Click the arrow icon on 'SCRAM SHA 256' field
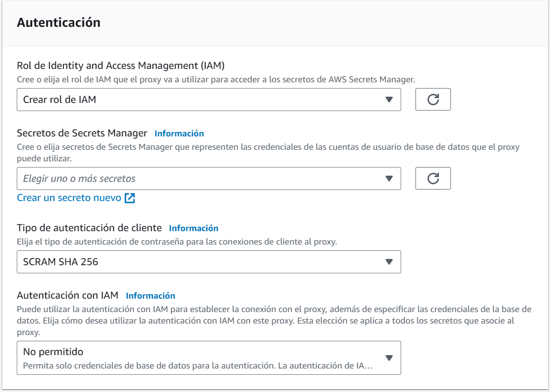Image resolution: width=550 pixels, height=392 pixels. click(x=389, y=262)
